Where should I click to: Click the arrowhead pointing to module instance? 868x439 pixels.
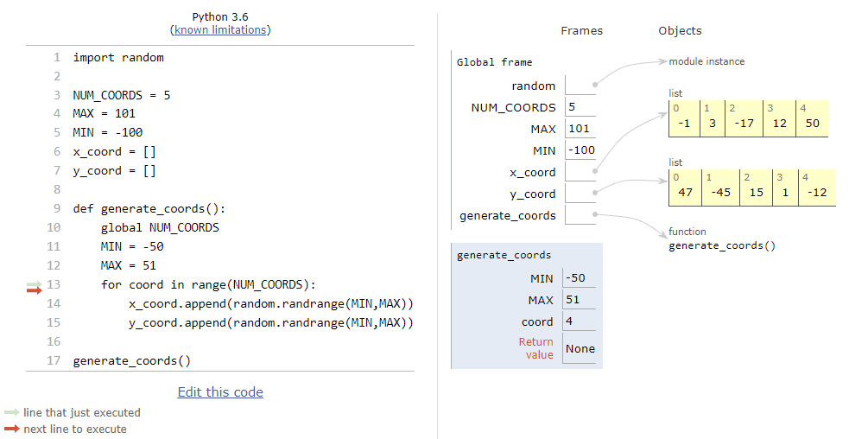click(663, 61)
